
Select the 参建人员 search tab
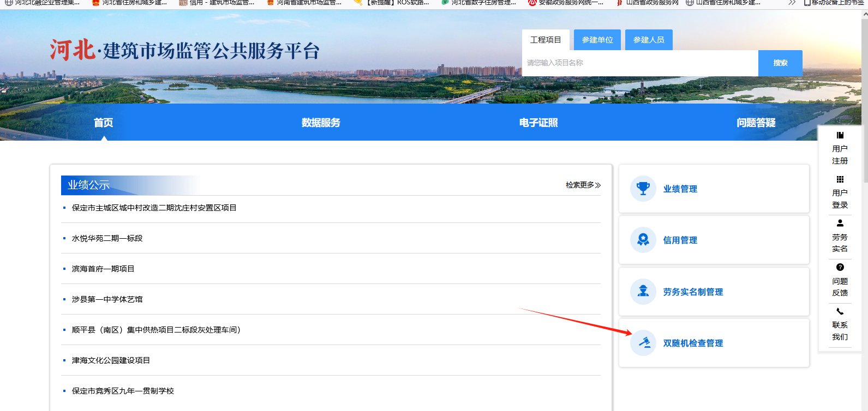point(649,40)
